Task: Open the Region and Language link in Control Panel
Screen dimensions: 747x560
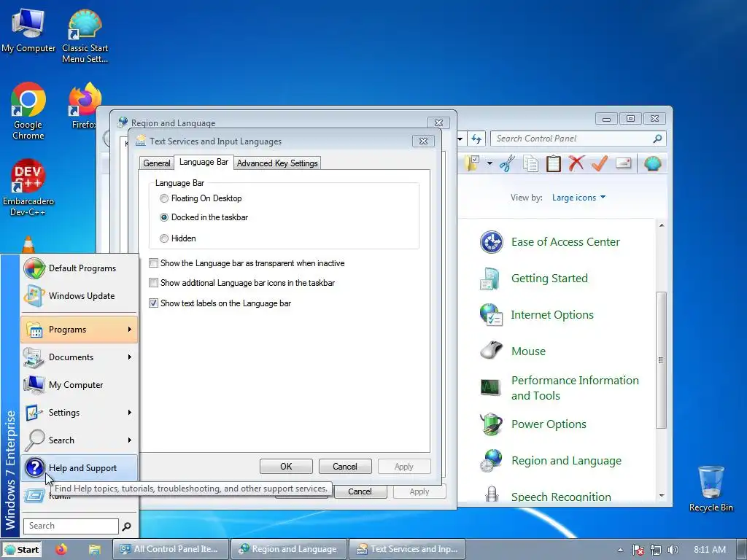Action: (566, 461)
